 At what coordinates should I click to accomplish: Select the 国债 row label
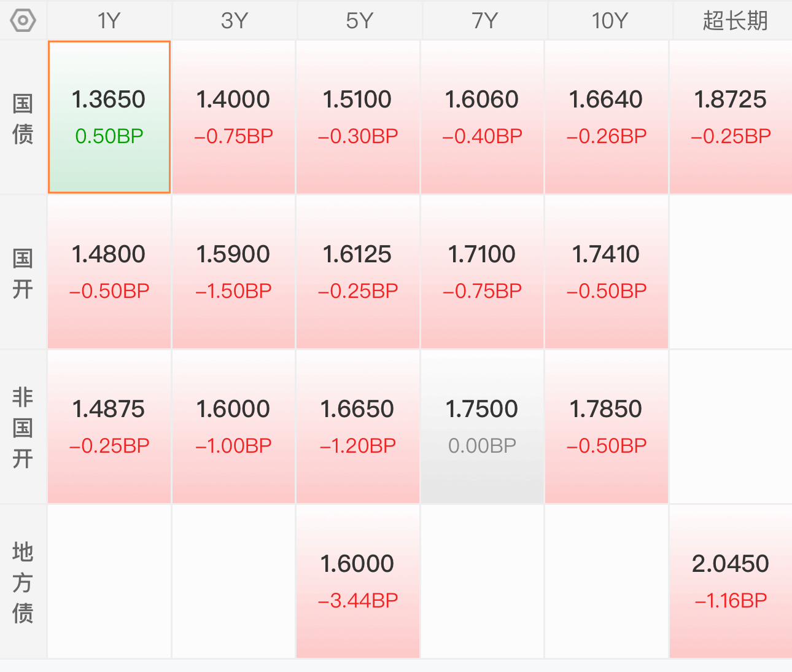23,119
